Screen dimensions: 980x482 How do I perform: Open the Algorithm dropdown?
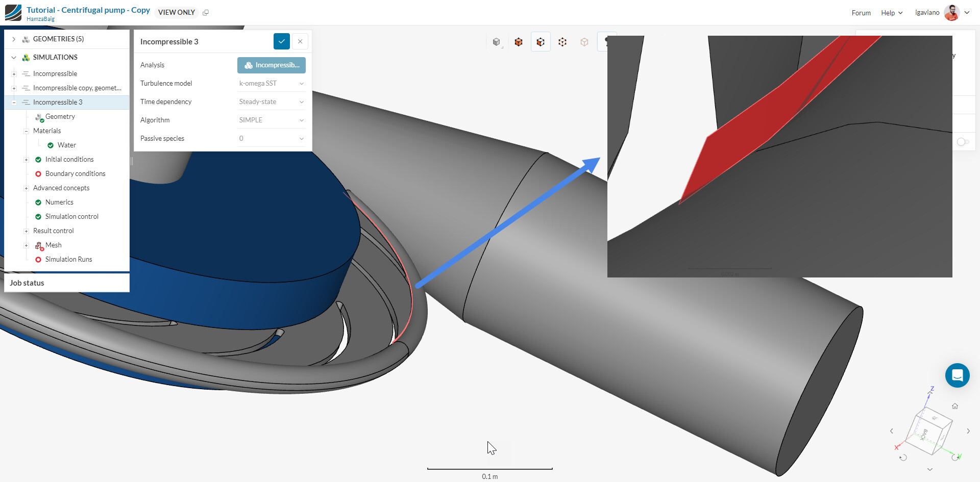(272, 120)
